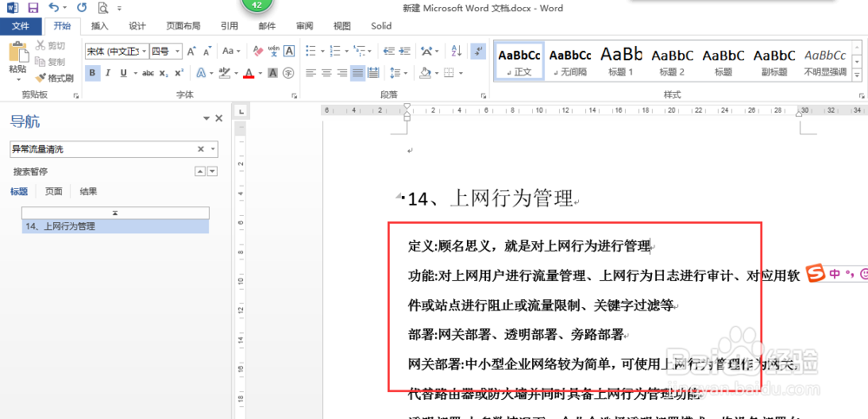Open the Change Case (Aa) dropdown

[232, 51]
